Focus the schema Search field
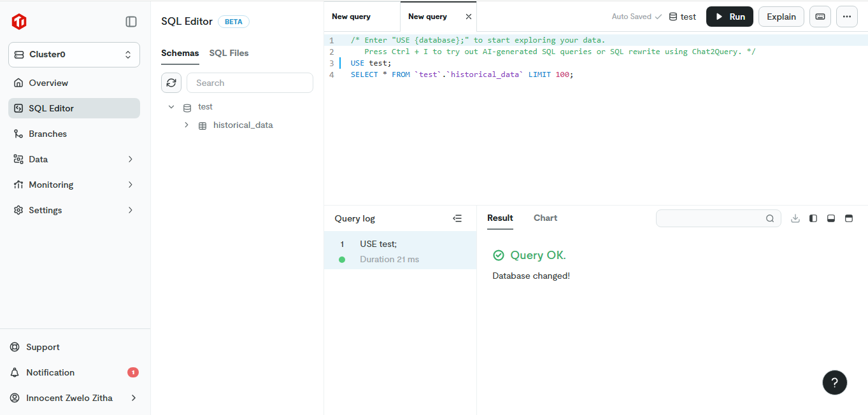The width and height of the screenshot is (868, 415). tap(250, 83)
